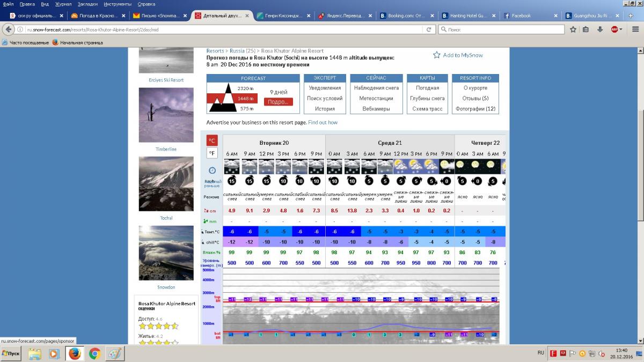Reload the page using the refresh icon
Viewport: 644px width, 362px height.
pyautogui.click(x=429, y=29)
